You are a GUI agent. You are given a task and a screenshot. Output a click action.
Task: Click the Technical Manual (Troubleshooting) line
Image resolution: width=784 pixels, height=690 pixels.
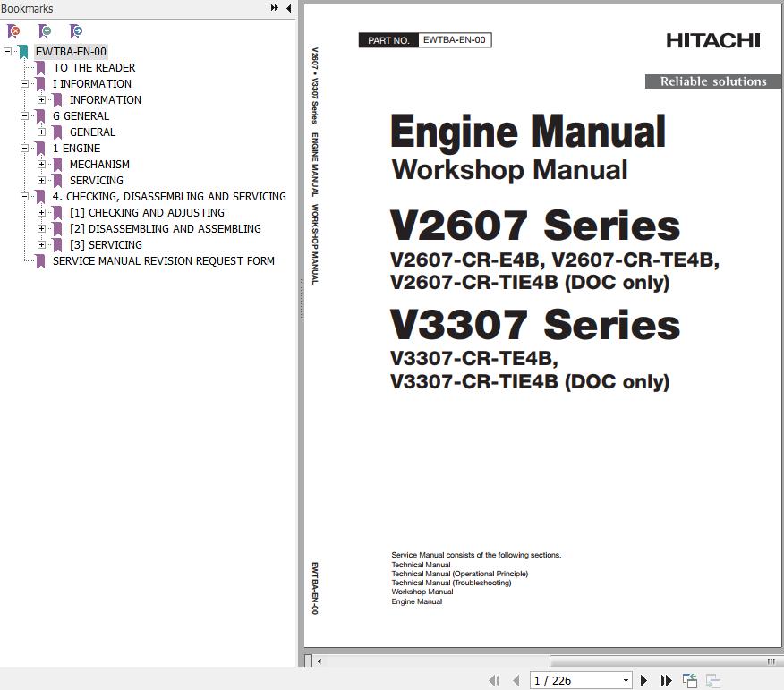pos(451,583)
